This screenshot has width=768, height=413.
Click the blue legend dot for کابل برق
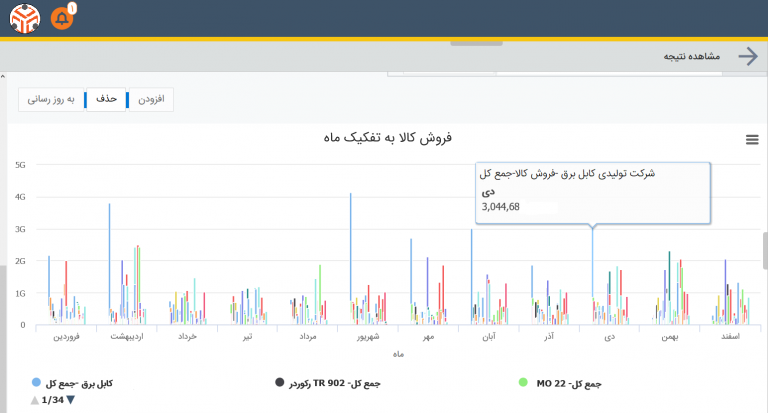[x=36, y=383]
